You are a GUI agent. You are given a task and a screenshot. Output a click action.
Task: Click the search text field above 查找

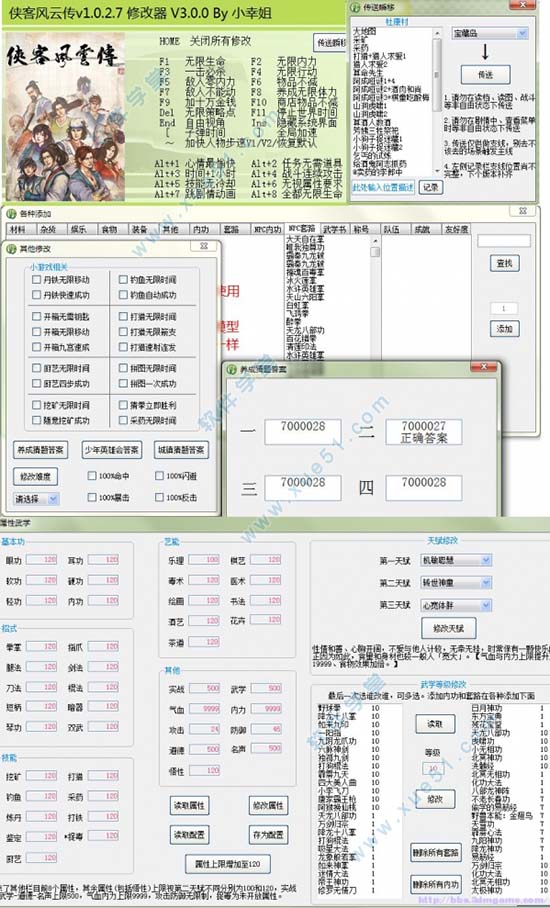503,240
